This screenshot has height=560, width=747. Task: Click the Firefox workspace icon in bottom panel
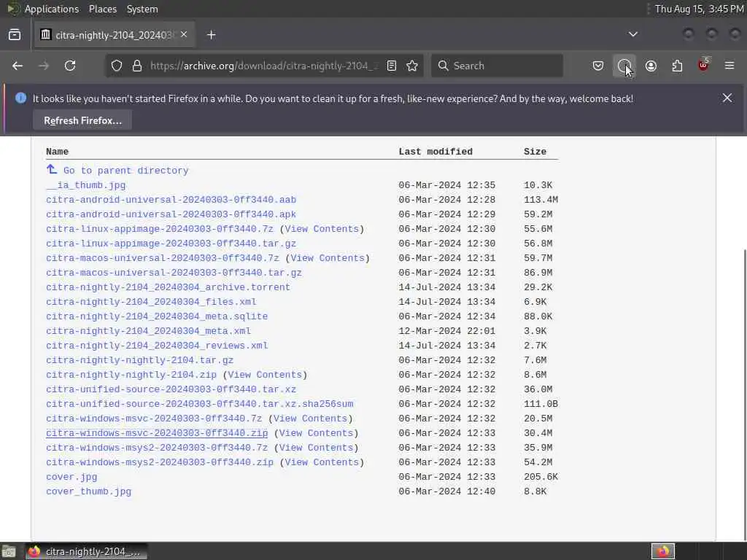point(662,551)
